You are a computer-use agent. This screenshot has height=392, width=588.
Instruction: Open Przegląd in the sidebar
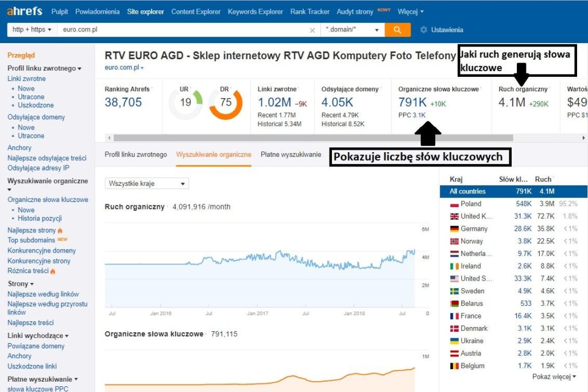[21, 56]
